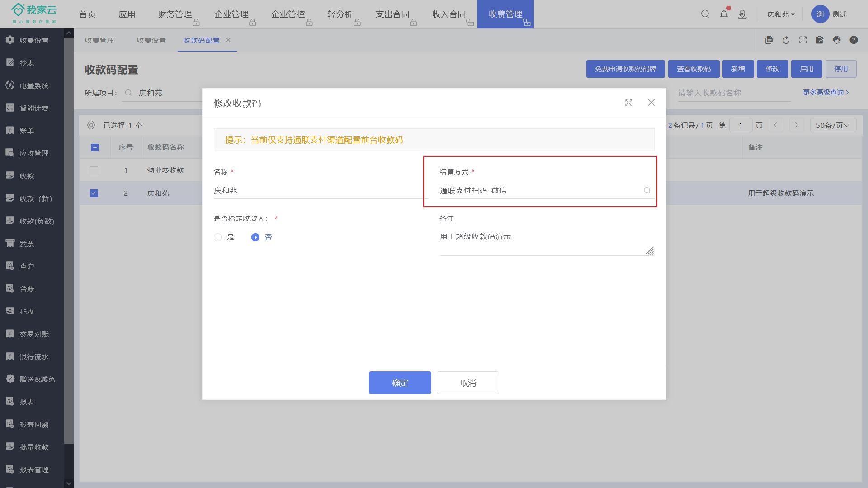Click the customer service headset icon
868x488 pixels.
point(836,40)
